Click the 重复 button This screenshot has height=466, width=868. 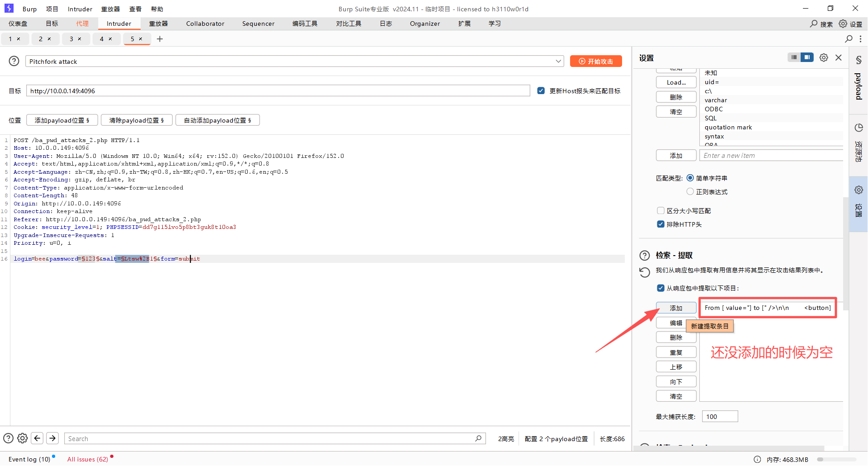(676, 352)
